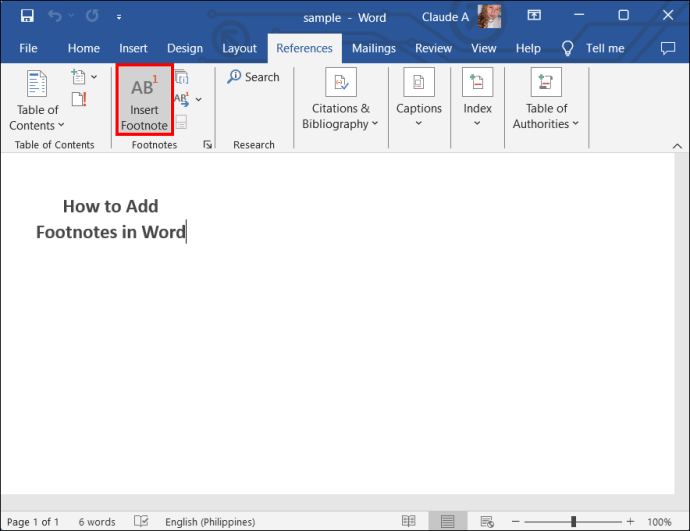Click the Add Text icon
This screenshot has height=531, width=690.
pyautogui.click(x=78, y=77)
